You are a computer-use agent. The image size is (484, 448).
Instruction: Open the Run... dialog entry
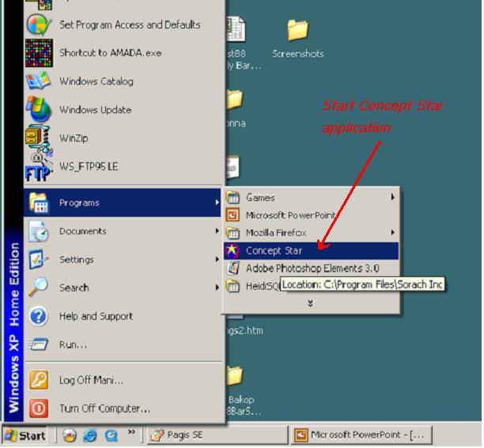(x=123, y=344)
